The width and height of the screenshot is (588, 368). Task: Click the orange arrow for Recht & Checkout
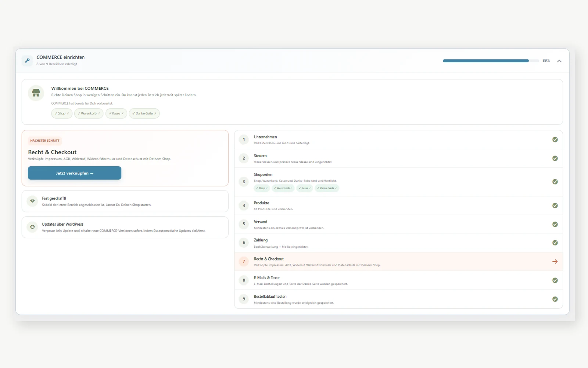[x=555, y=262]
